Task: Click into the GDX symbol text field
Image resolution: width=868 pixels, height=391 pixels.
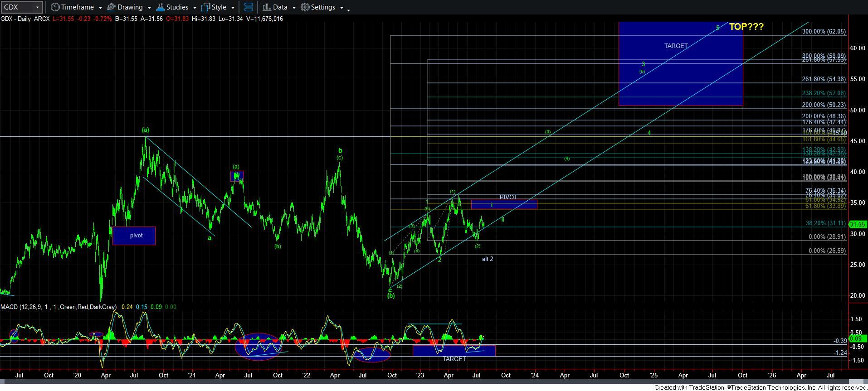Action: pyautogui.click(x=16, y=7)
